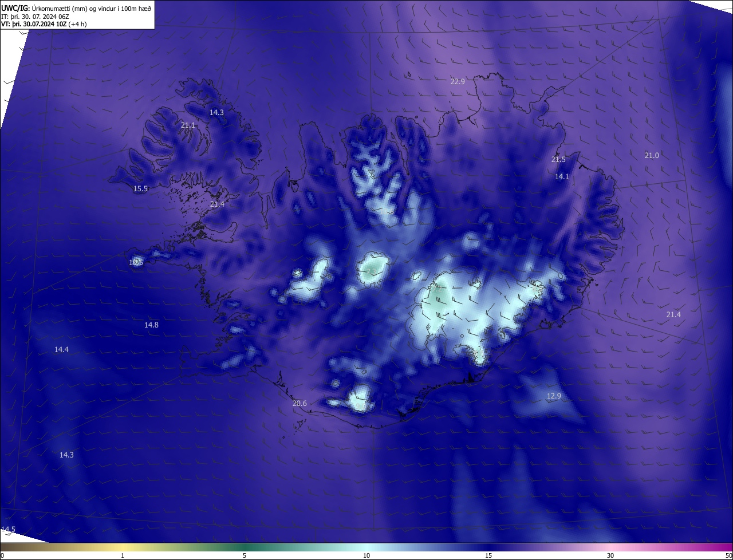733x560 pixels.
Task: Click the 0 tick label on colour scale
Action: tap(2, 555)
